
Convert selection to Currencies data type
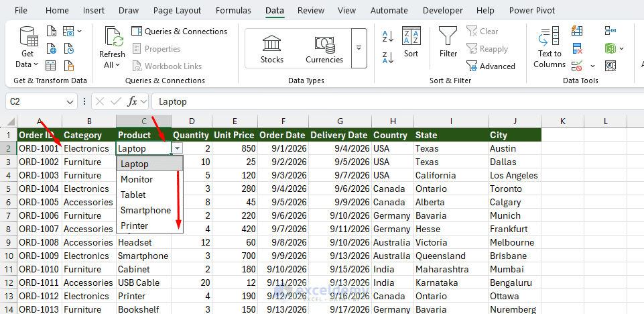(324, 48)
